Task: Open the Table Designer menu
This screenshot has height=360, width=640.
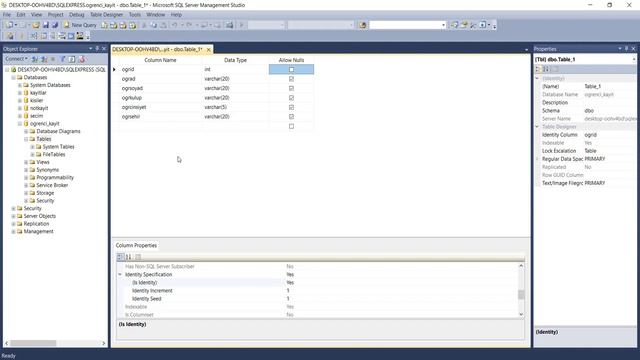Action: point(106,15)
